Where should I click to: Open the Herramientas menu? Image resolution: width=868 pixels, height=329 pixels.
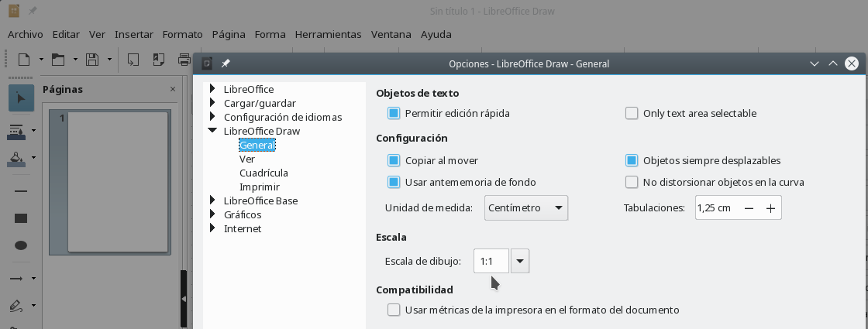pos(328,34)
